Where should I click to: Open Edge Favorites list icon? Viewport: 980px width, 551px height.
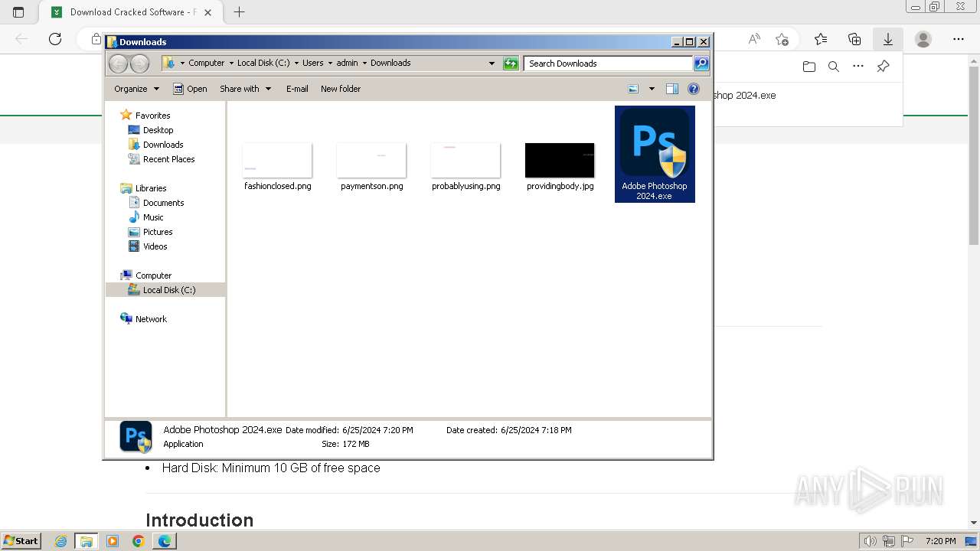coord(821,39)
